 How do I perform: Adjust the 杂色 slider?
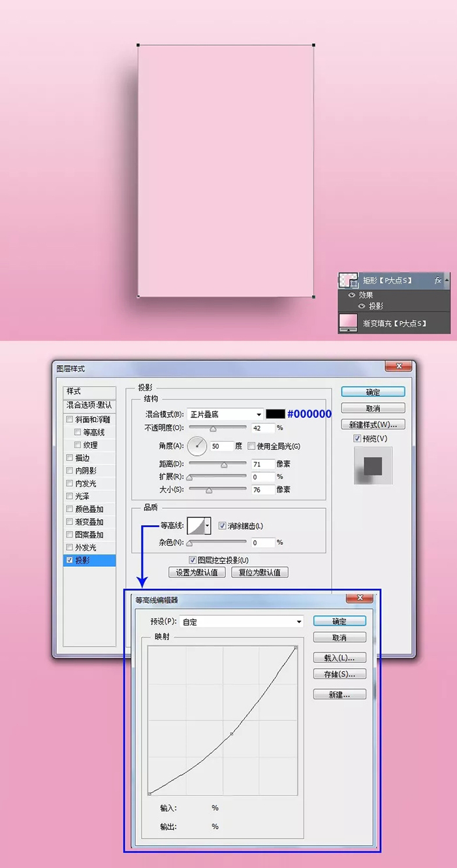pos(189,543)
